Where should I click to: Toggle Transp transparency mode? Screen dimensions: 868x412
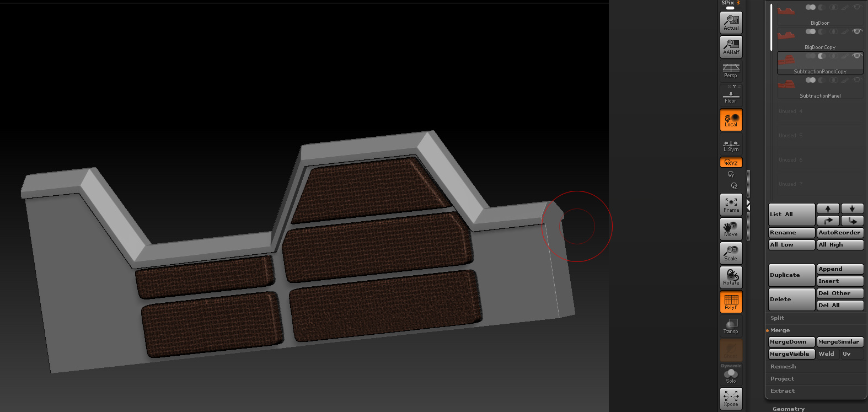click(731, 326)
